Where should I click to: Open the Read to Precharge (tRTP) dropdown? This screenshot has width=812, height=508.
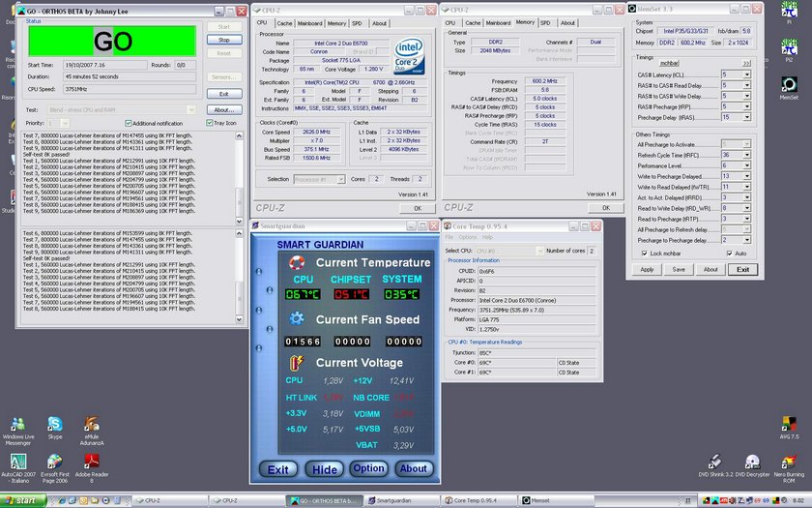pyautogui.click(x=746, y=219)
